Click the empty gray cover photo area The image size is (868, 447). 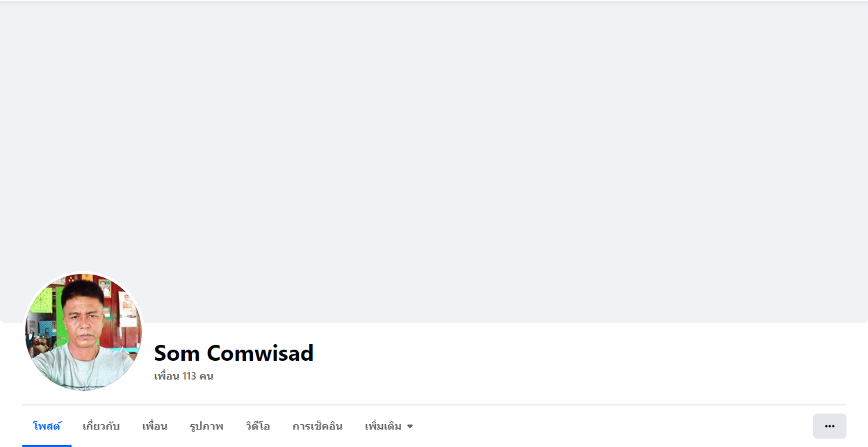(434, 162)
